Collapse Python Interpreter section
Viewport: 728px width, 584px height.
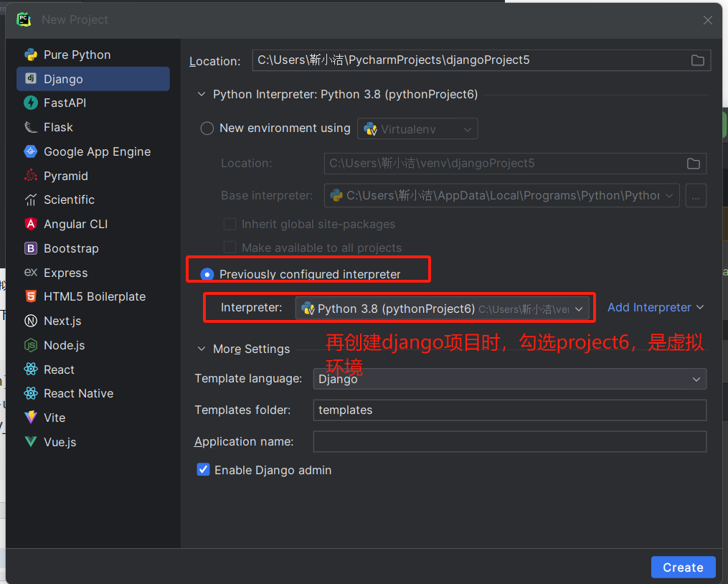202,94
